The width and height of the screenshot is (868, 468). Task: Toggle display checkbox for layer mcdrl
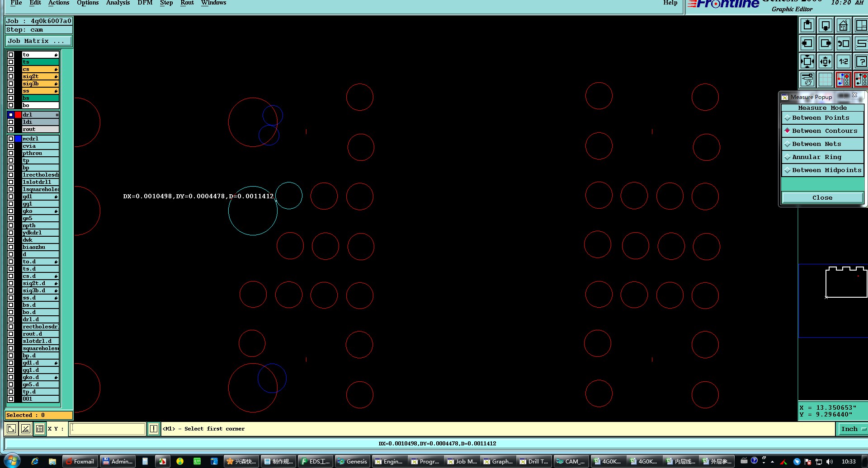pos(11,139)
